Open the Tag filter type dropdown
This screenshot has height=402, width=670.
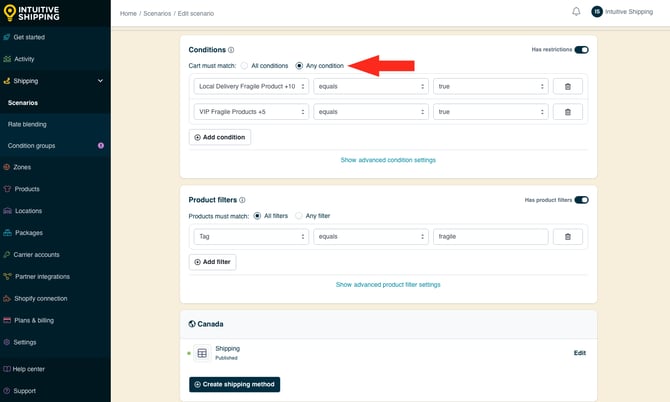[251, 237]
